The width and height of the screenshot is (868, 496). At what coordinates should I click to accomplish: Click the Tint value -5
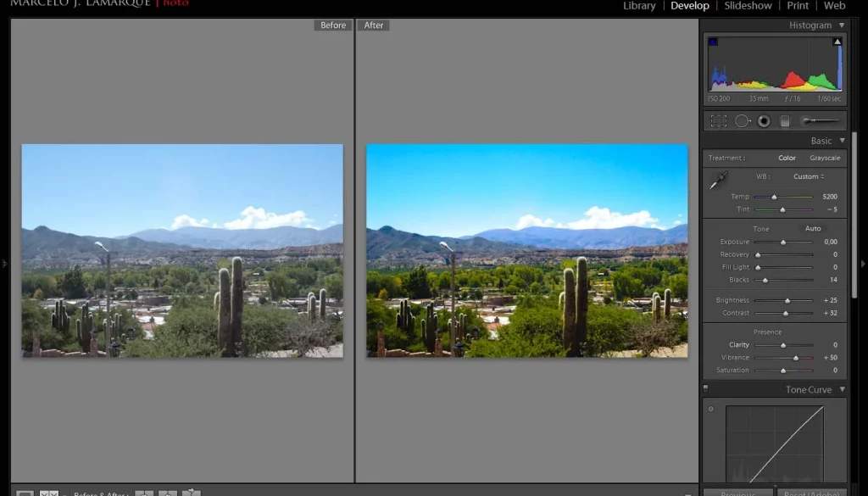pyautogui.click(x=832, y=209)
